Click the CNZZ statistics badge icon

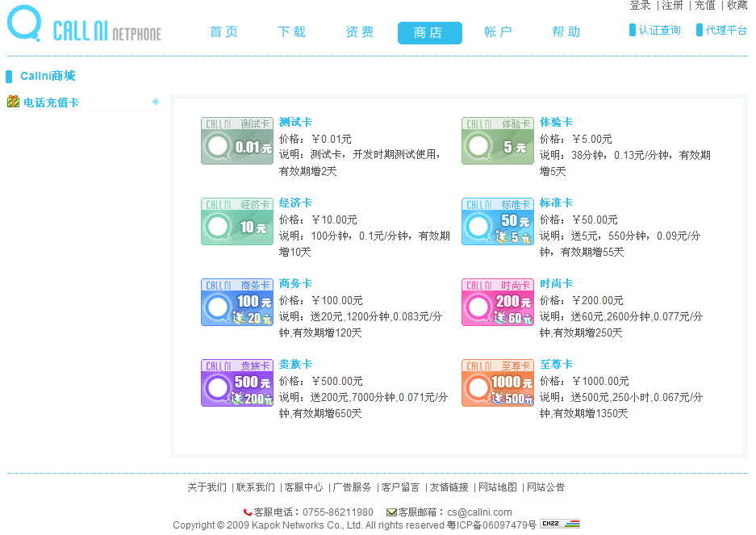click(x=560, y=524)
